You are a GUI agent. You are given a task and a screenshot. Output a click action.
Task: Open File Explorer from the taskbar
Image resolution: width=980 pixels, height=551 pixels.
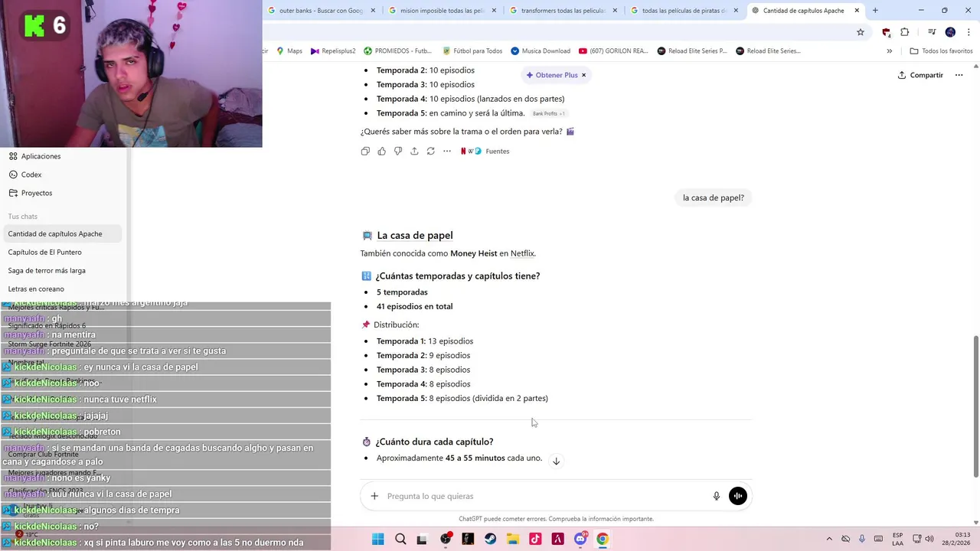click(x=513, y=539)
